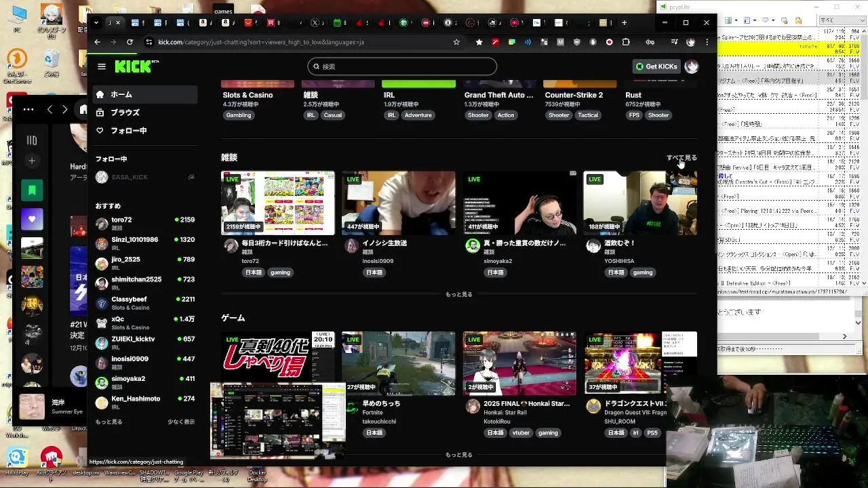The width and height of the screenshot is (868, 488).
Task: Open tab search dropdown arrow
Action: [x=96, y=22]
